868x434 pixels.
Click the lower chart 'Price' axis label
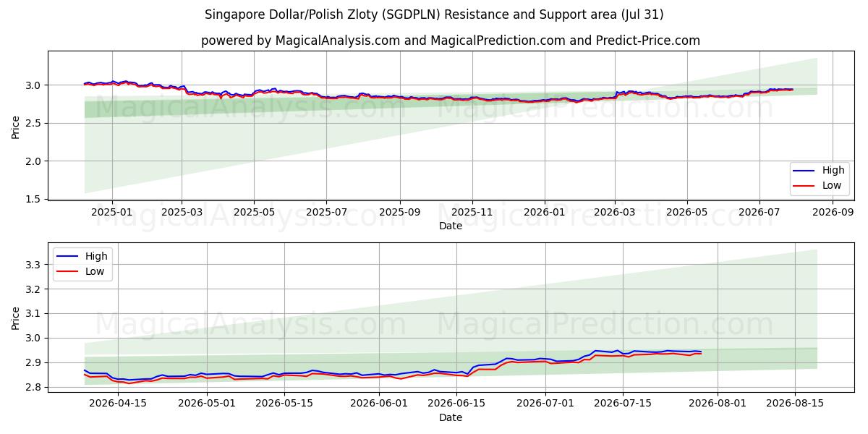[x=16, y=318]
